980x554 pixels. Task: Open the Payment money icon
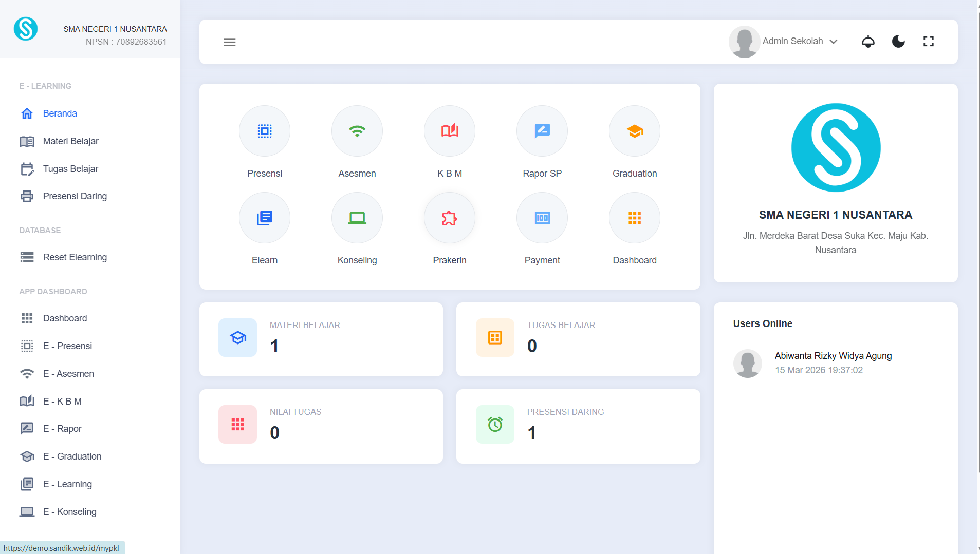542,218
